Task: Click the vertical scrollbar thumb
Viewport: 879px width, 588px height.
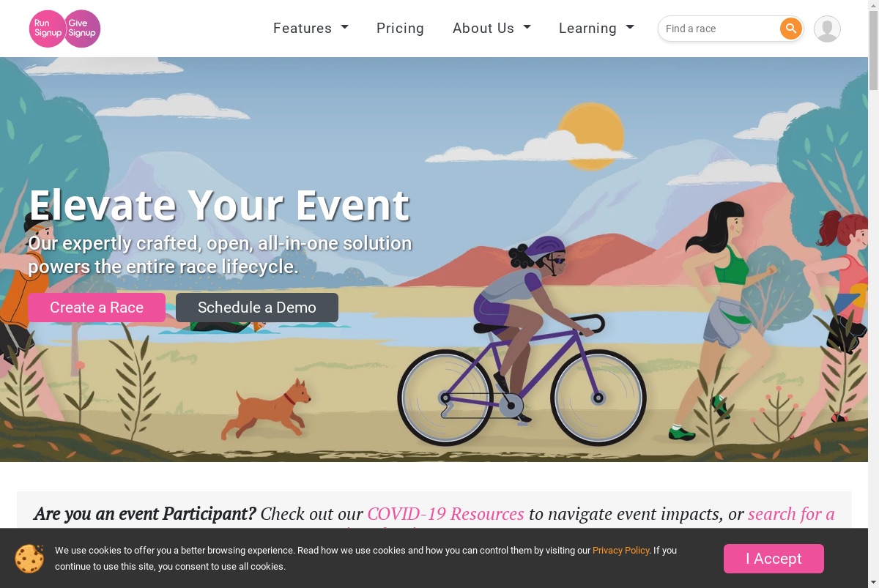Action: (x=873, y=51)
